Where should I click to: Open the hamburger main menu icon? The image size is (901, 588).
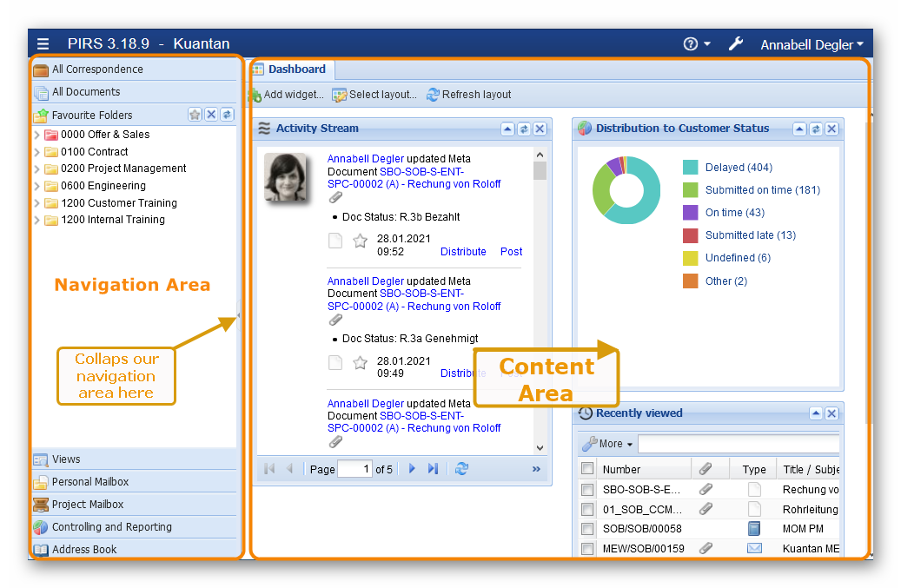(x=43, y=43)
